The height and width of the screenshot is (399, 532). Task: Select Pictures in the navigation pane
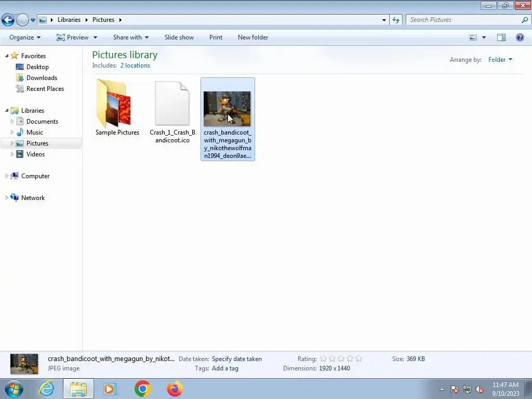tap(37, 143)
